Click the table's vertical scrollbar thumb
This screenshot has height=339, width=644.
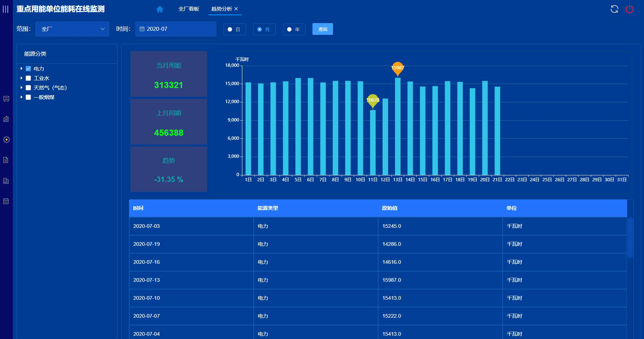[x=630, y=237]
